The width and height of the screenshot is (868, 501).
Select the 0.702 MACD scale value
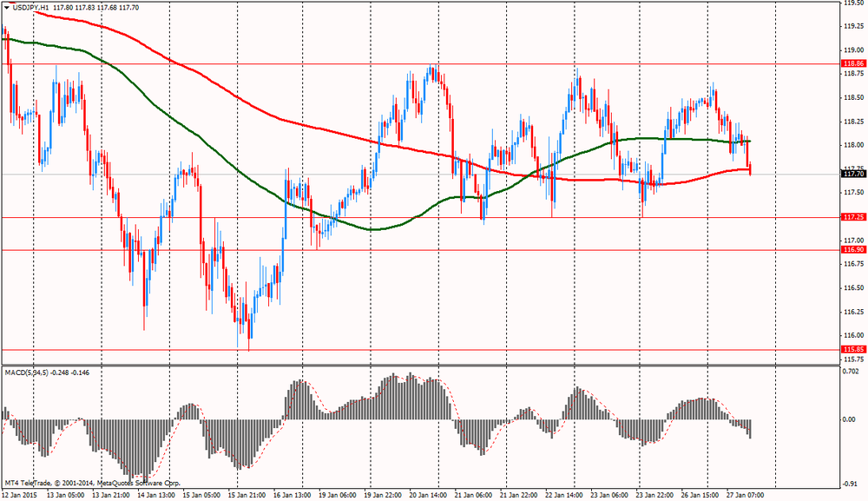click(x=852, y=372)
